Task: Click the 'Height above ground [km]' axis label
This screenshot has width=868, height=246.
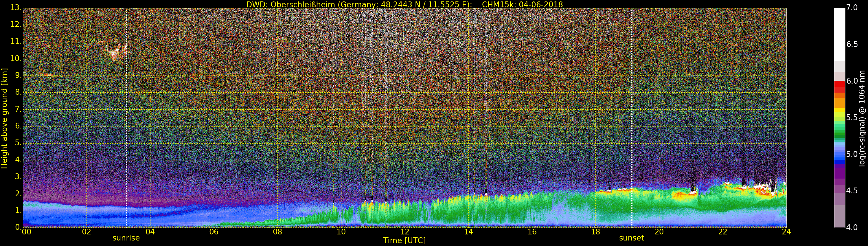Action: pos(4,118)
